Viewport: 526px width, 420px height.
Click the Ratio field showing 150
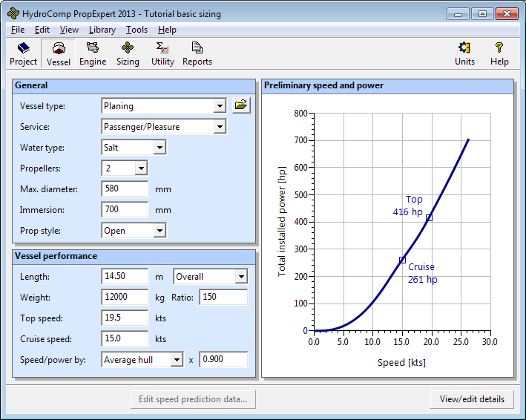click(223, 297)
